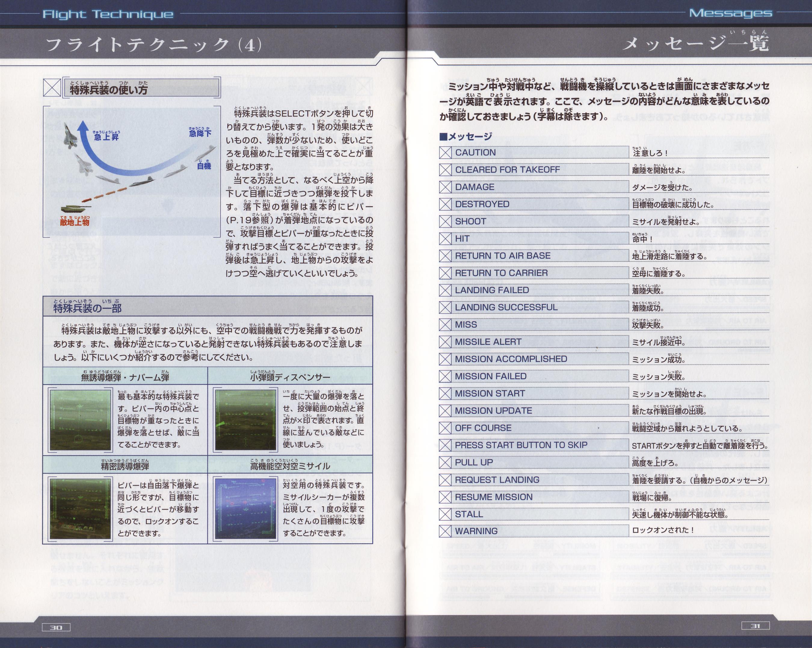
Task: Click the 高機能空対空ミサイル column heading
Action: (x=290, y=466)
